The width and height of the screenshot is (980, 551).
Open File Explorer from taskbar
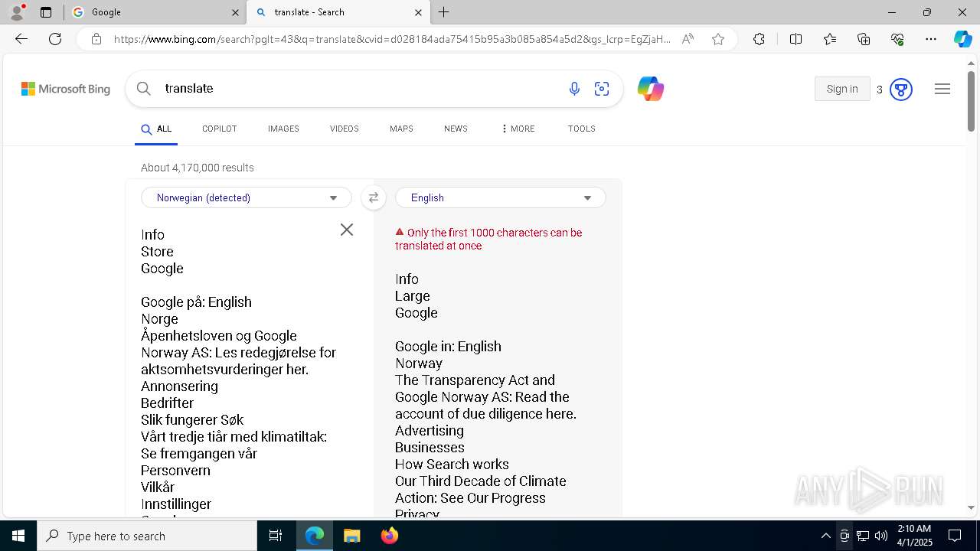click(351, 536)
